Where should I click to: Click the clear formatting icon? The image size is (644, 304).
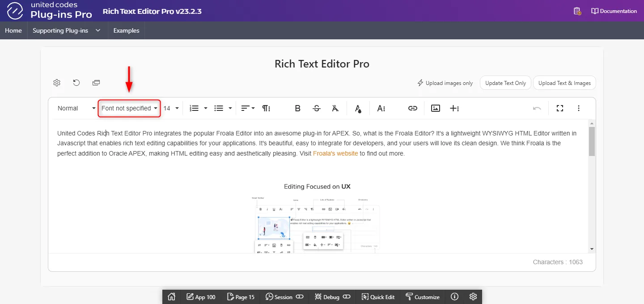click(335, 108)
